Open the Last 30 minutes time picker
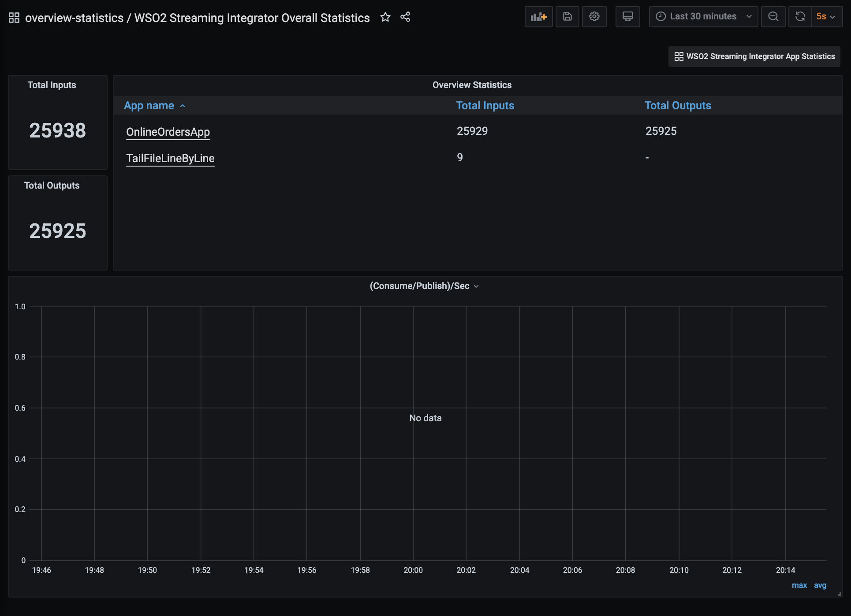The image size is (851, 616). [703, 17]
